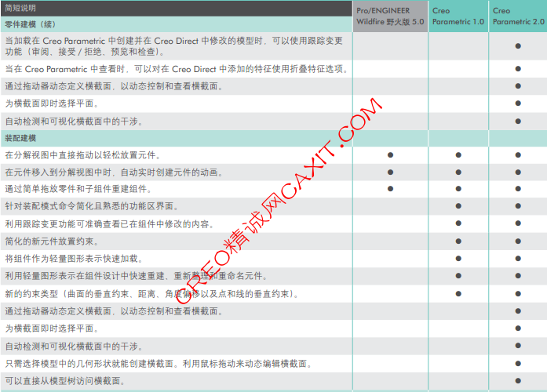The height and width of the screenshot is (392, 547).
Task: Select row about 跟踪变更功能 for Creo Direct models
Action: click(x=274, y=46)
